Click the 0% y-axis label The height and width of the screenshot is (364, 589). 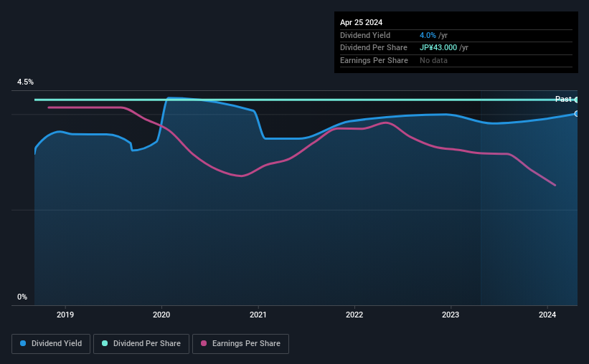[22, 297]
